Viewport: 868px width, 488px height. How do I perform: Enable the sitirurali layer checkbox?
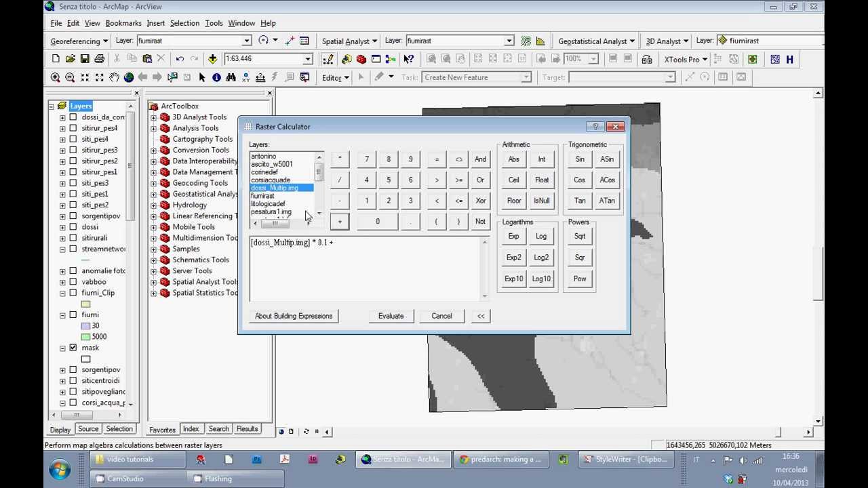pyautogui.click(x=73, y=238)
